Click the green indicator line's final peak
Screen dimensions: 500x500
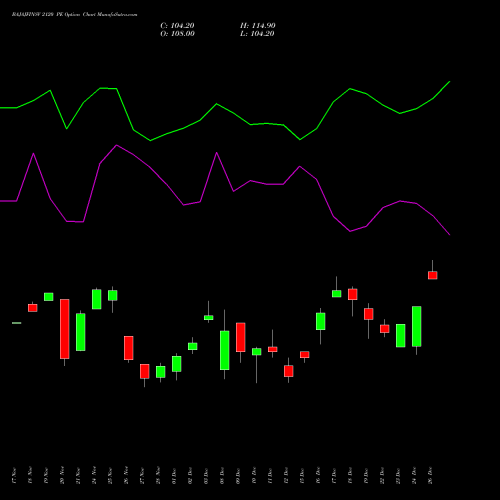(450, 81)
